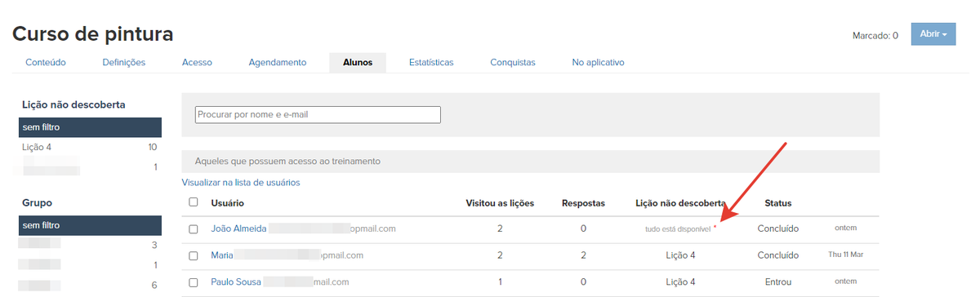Click the Respostas column header

(583, 202)
